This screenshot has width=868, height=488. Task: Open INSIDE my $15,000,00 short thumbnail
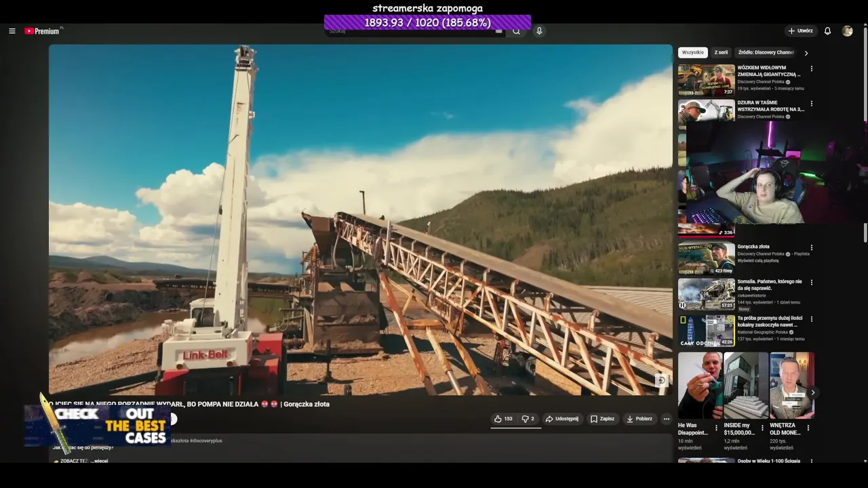745,386
